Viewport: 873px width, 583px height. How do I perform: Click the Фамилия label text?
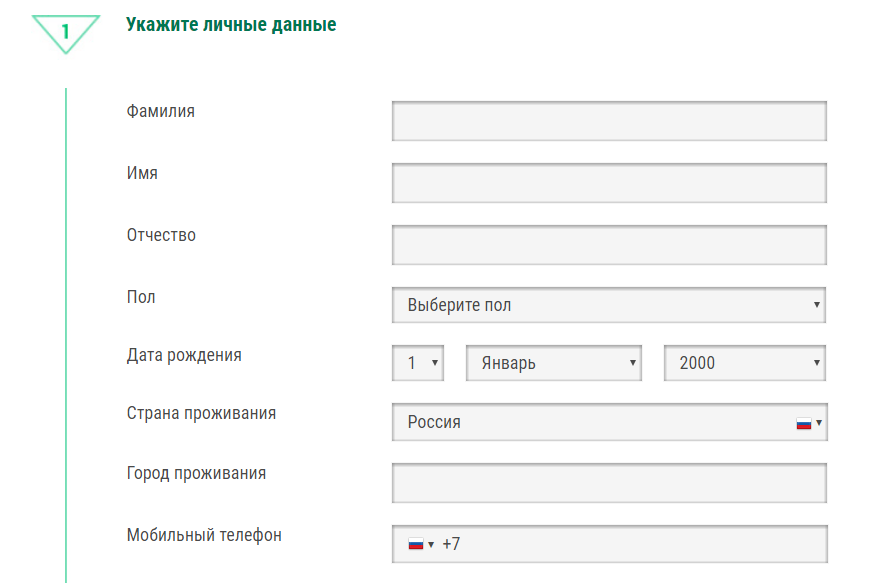coord(161,111)
